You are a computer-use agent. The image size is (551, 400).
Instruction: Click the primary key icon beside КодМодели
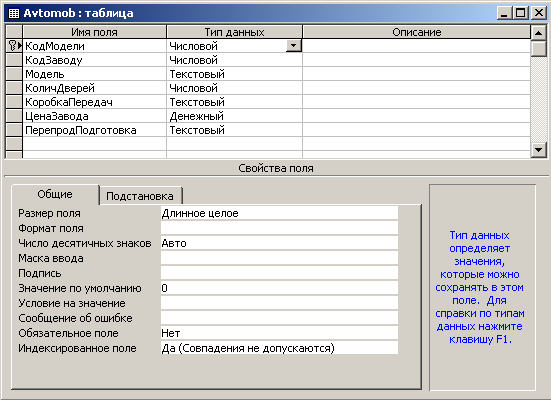pos(12,46)
